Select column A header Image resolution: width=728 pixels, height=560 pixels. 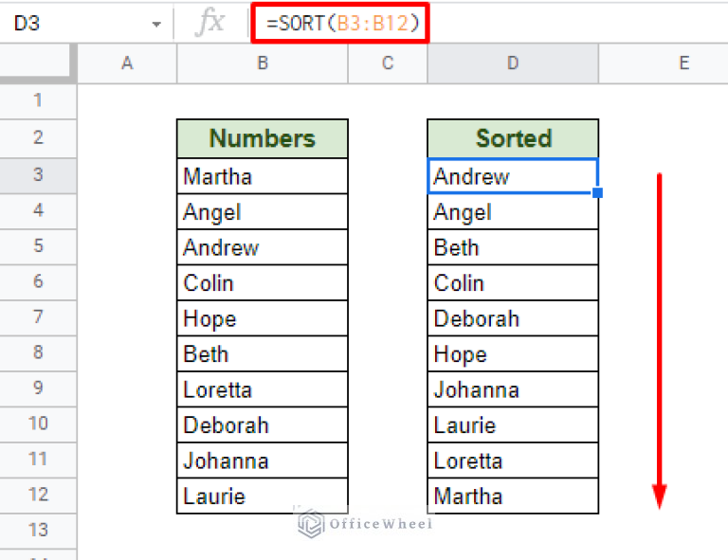point(127,63)
